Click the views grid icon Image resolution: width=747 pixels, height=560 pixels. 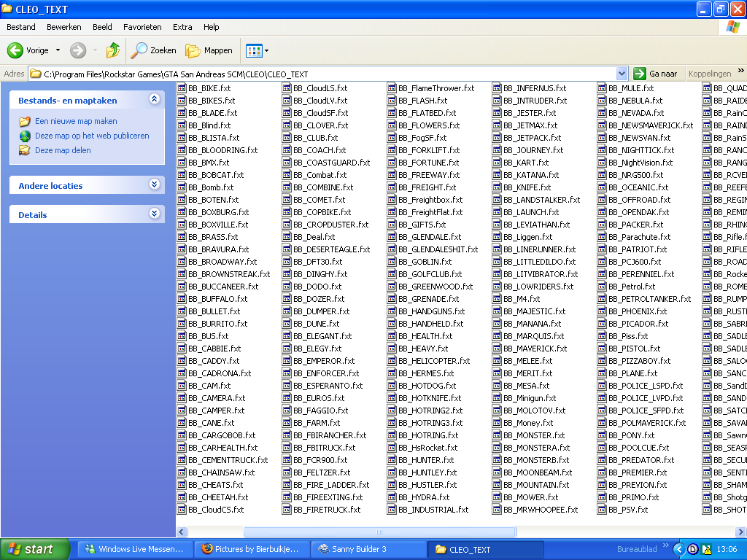[x=254, y=50]
